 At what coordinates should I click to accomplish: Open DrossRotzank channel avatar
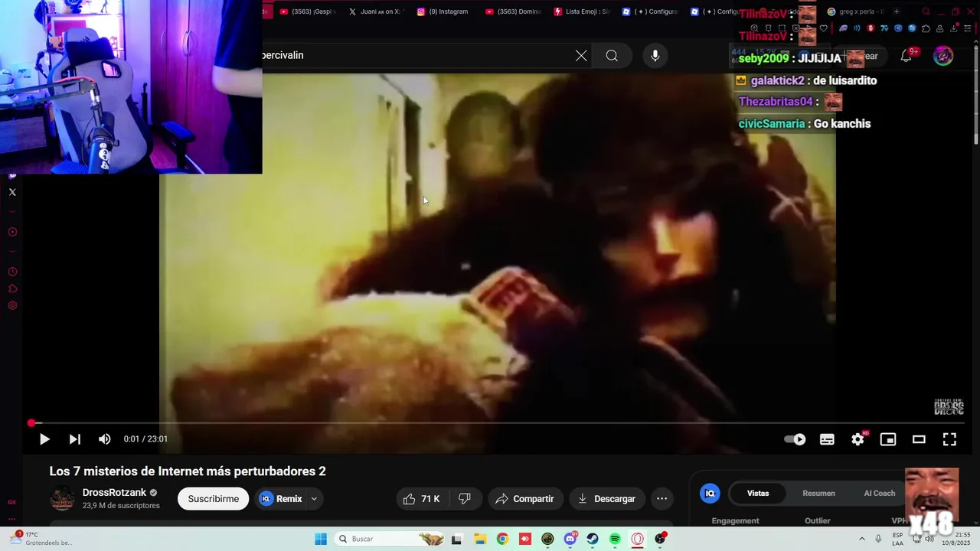tap(63, 499)
